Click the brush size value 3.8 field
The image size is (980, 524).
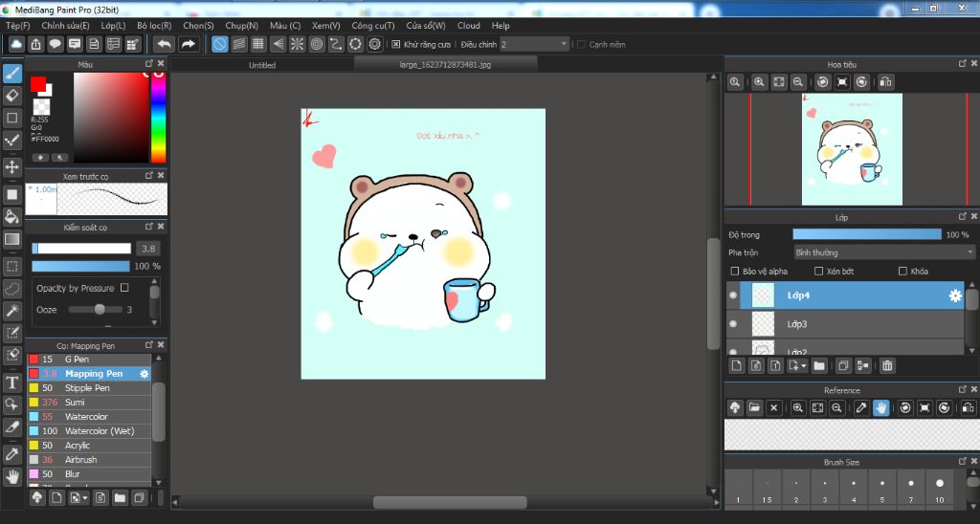[x=148, y=249]
